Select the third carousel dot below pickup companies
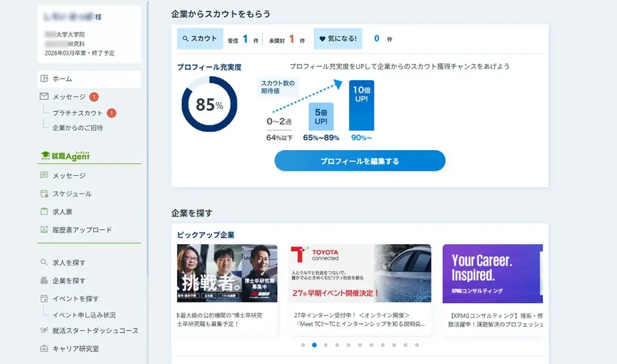The height and width of the screenshot is (364, 617). click(x=325, y=344)
